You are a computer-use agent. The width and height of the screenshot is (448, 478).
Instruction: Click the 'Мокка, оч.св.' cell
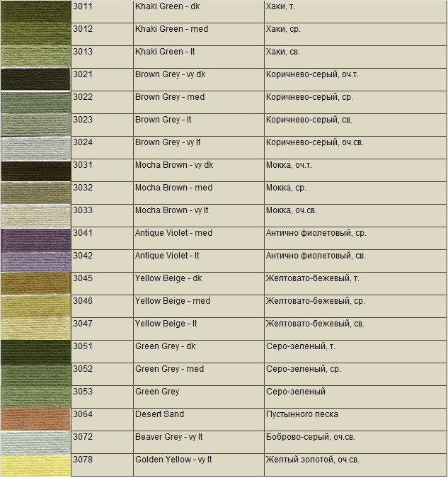click(x=355, y=215)
